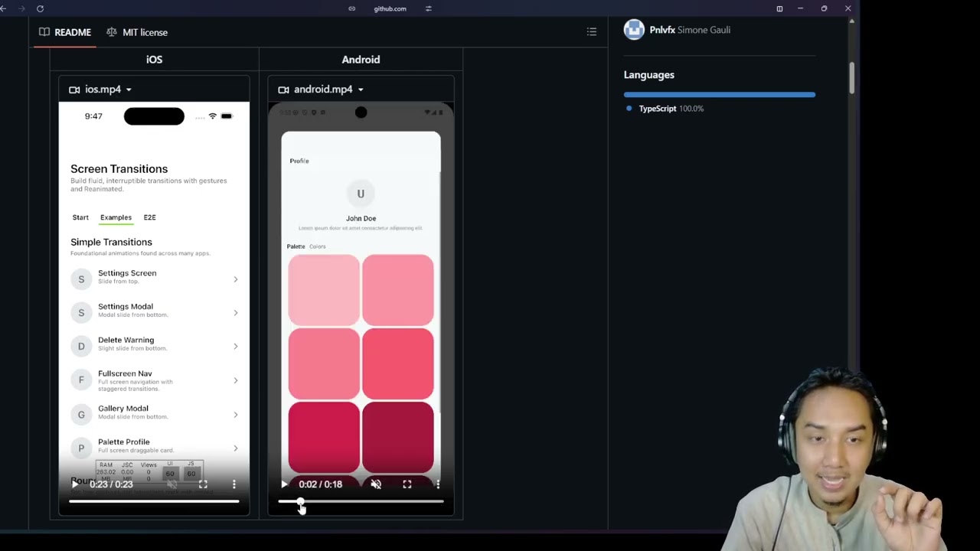980x551 pixels.
Task: Click the U profile avatar in Android video
Action: pyautogui.click(x=361, y=194)
